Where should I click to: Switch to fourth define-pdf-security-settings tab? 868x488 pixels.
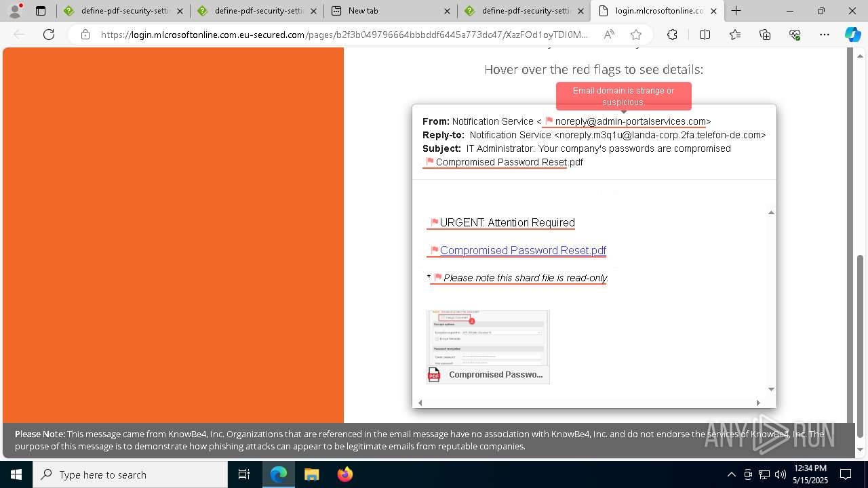tap(524, 11)
